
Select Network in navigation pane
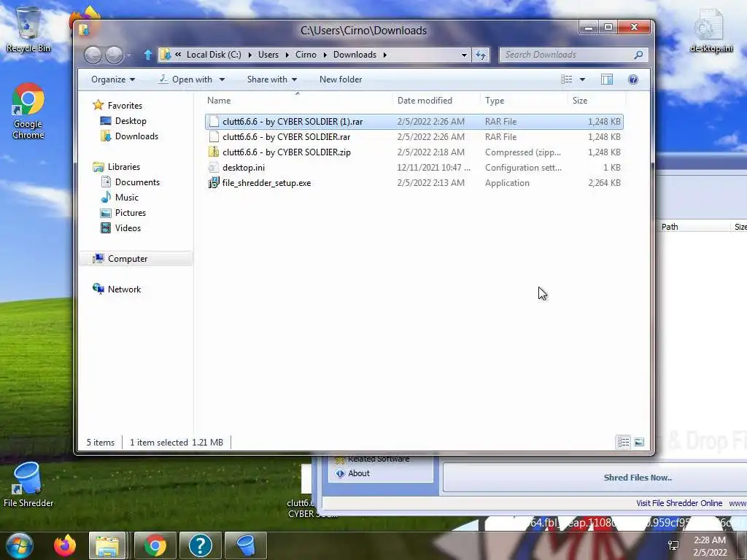click(124, 289)
